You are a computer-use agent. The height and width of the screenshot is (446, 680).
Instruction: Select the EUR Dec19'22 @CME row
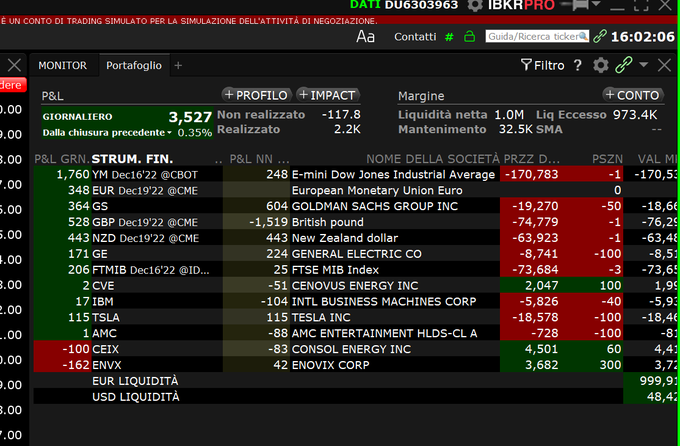tap(356, 190)
